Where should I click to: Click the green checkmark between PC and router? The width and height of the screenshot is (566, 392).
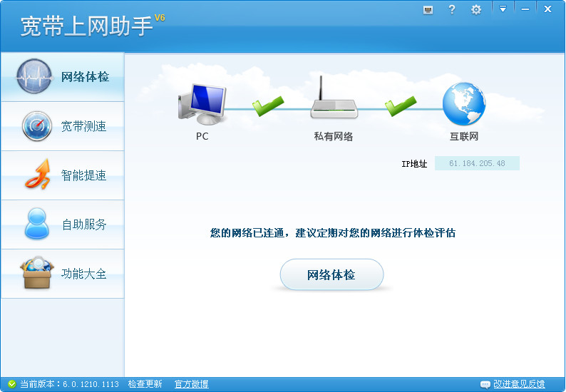[x=267, y=106]
